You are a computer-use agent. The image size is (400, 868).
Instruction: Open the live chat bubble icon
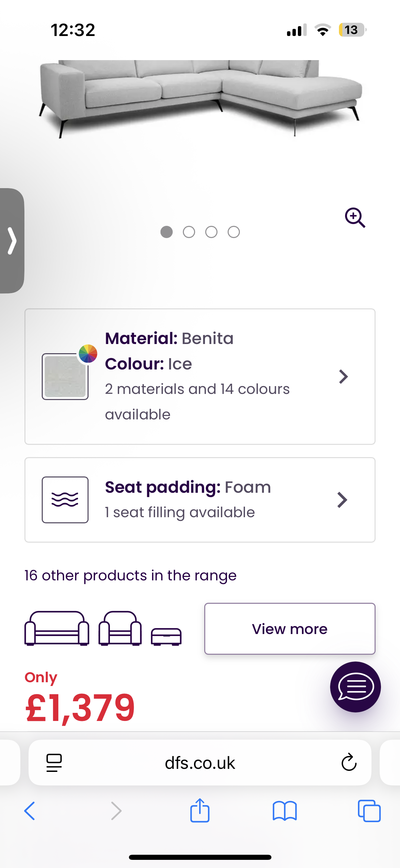[x=355, y=687]
